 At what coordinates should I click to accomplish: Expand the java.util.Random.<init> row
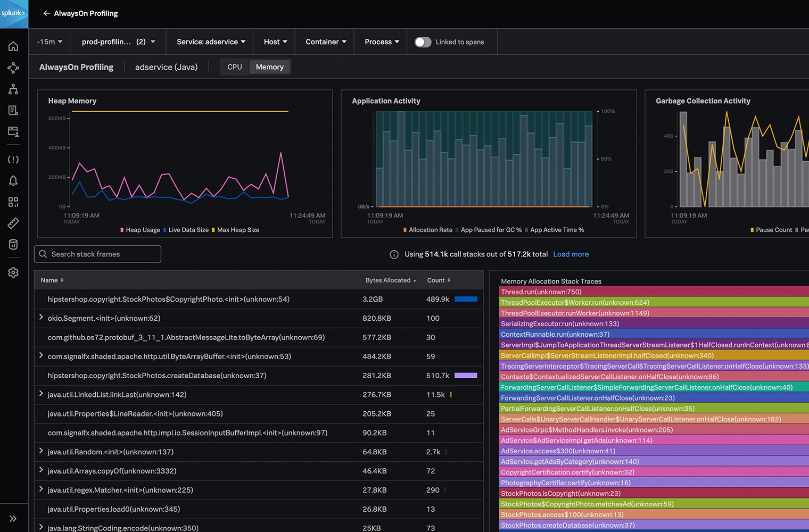(41, 451)
